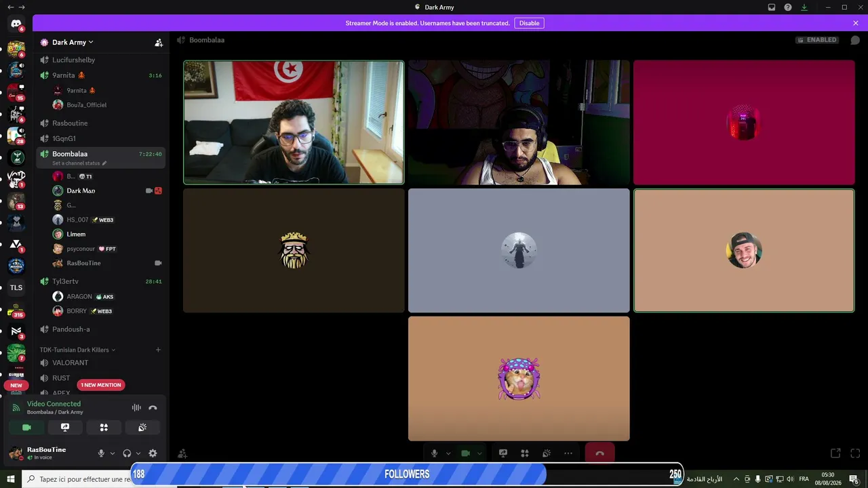Select the headphones streamer webcam tile
Viewport: 868px width, 488px height.
[519, 123]
